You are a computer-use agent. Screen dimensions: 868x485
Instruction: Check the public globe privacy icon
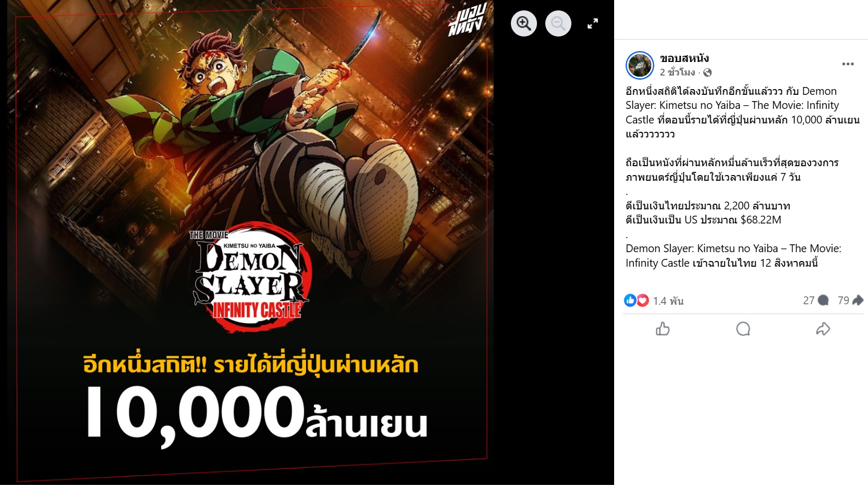click(707, 72)
